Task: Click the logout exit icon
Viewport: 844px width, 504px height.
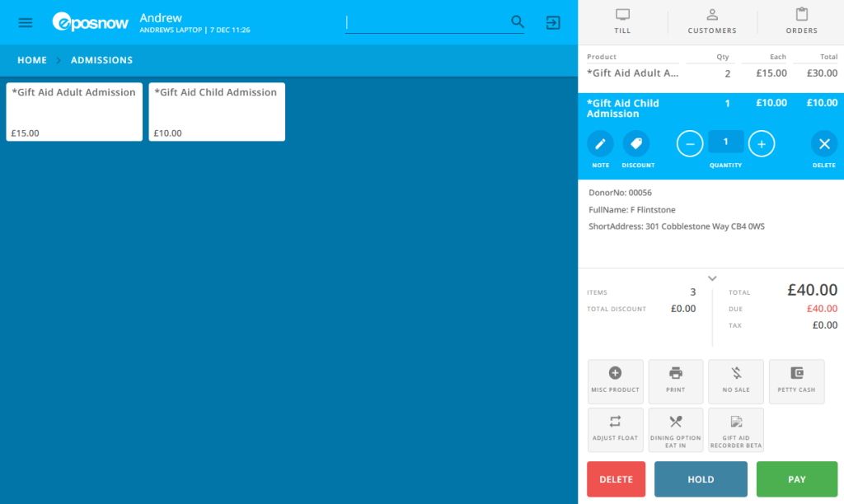Action: click(x=553, y=22)
